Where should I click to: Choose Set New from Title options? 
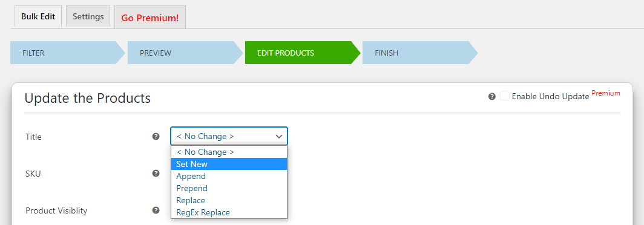[229, 164]
